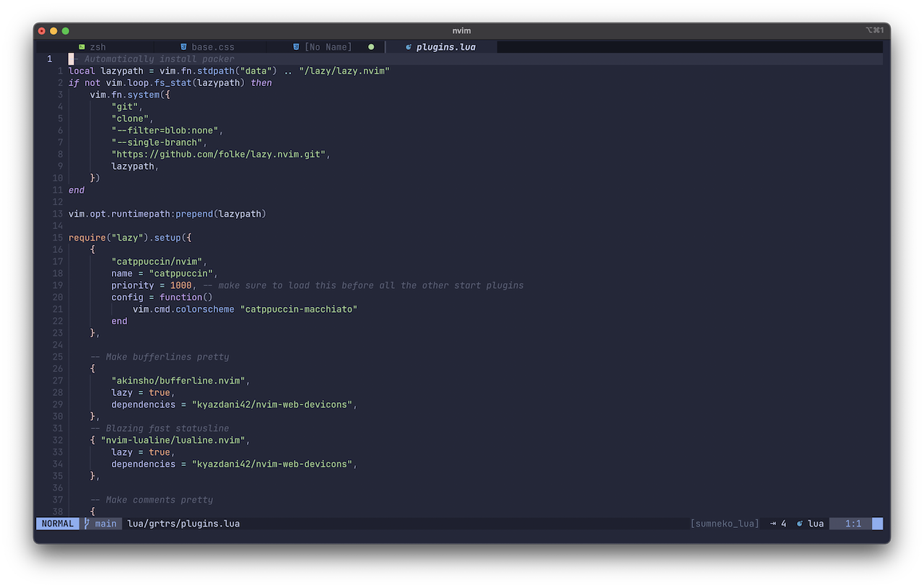Click the NORMAL mode indicator
The height and width of the screenshot is (588, 924).
coord(57,524)
